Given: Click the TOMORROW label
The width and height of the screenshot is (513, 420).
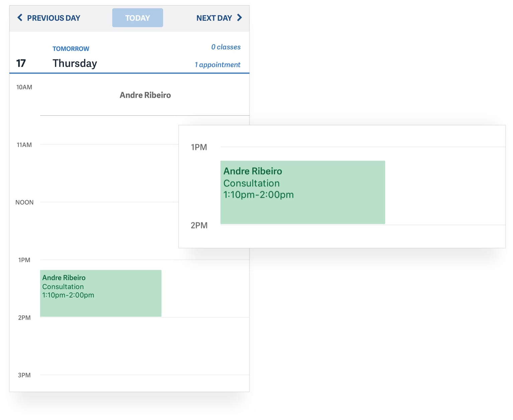Looking at the screenshot, I should tap(71, 48).
